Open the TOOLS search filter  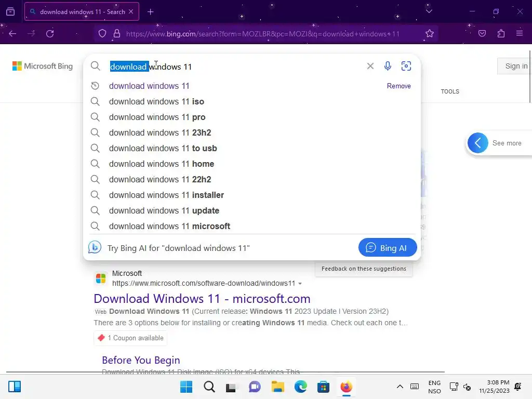450,91
